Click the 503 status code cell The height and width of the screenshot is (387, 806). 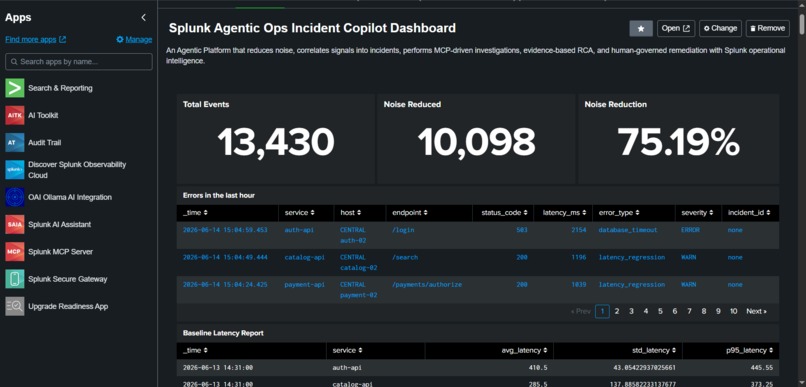click(522, 230)
